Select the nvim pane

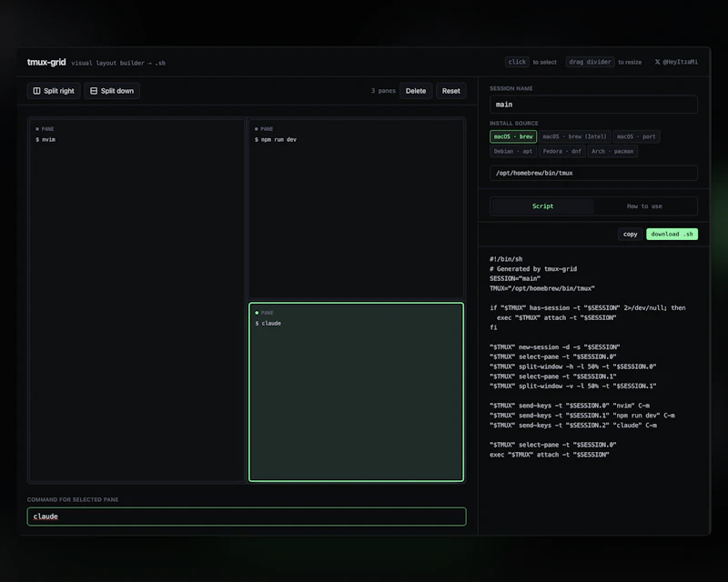pos(136,300)
